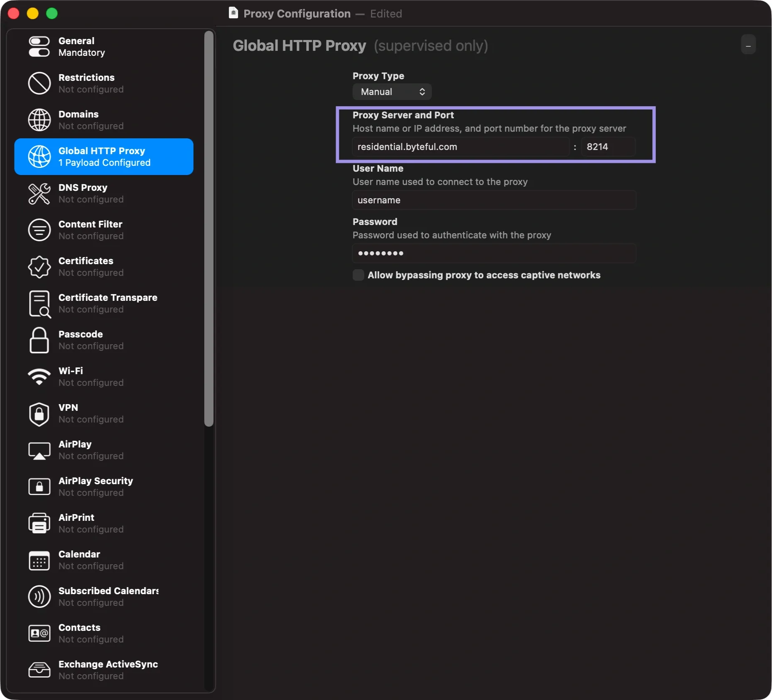The height and width of the screenshot is (700, 772).
Task: Click the AirPlay Security lock icon
Action: tap(39, 486)
